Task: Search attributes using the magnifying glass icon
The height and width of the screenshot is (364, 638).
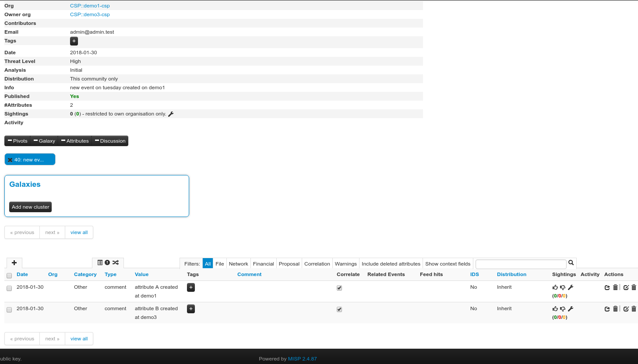Action: tap(571, 263)
